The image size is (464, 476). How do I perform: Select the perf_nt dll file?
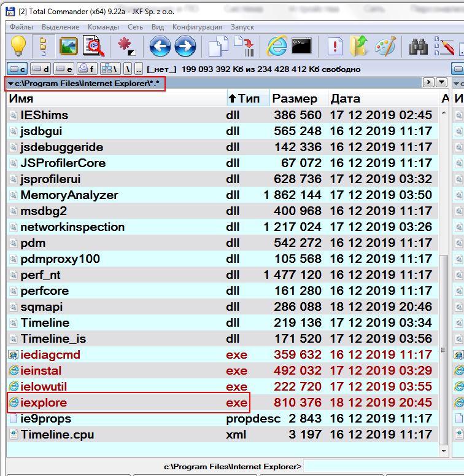(x=222, y=275)
